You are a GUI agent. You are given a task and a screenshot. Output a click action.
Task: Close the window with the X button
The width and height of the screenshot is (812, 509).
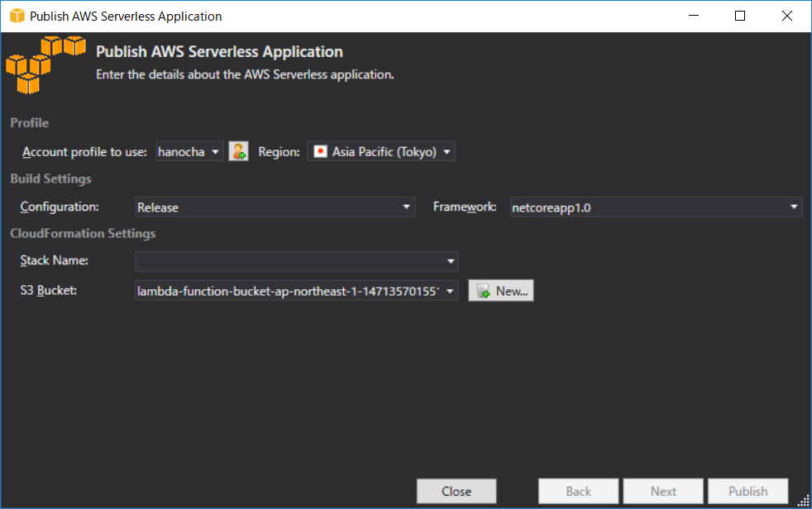(787, 16)
